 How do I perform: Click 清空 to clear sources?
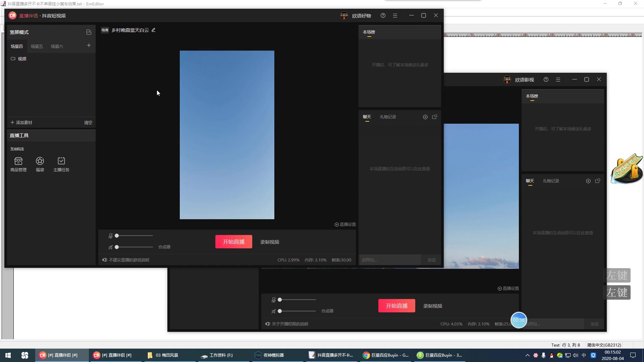(x=88, y=123)
